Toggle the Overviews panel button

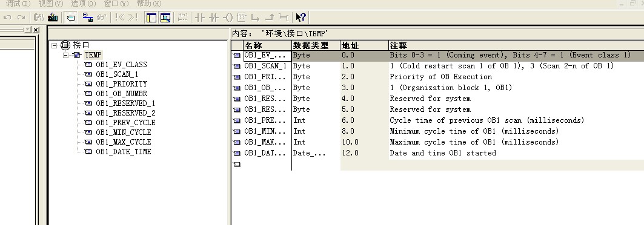point(151,17)
